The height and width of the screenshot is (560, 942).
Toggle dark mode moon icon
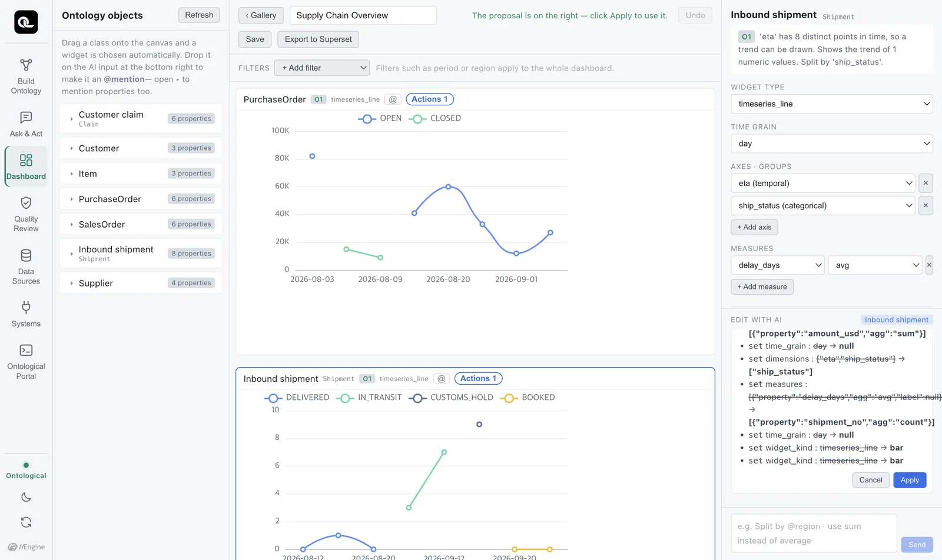[26, 497]
